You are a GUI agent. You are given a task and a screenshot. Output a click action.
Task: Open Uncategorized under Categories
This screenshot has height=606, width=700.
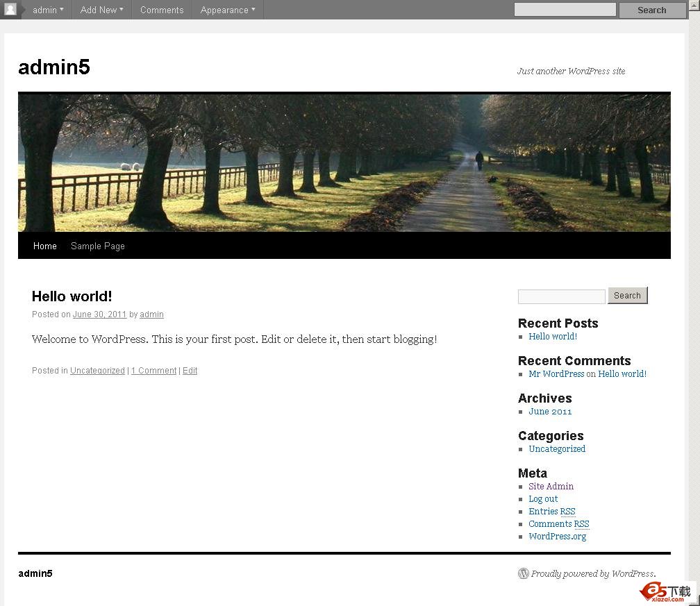tap(557, 449)
